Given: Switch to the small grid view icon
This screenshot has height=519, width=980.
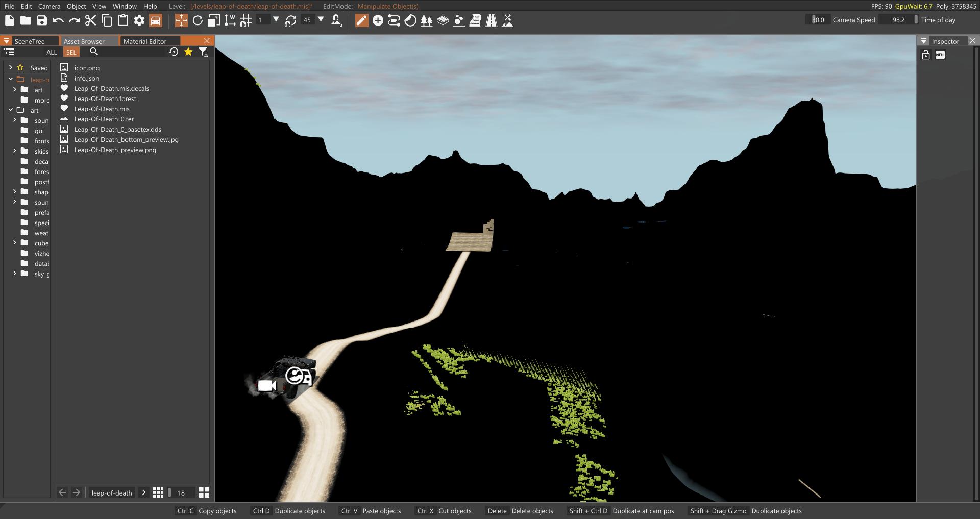Looking at the screenshot, I should tap(158, 492).
